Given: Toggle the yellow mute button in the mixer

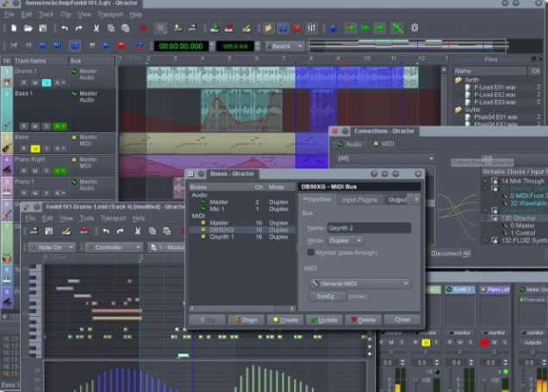Looking at the screenshot, I should pos(426,343).
